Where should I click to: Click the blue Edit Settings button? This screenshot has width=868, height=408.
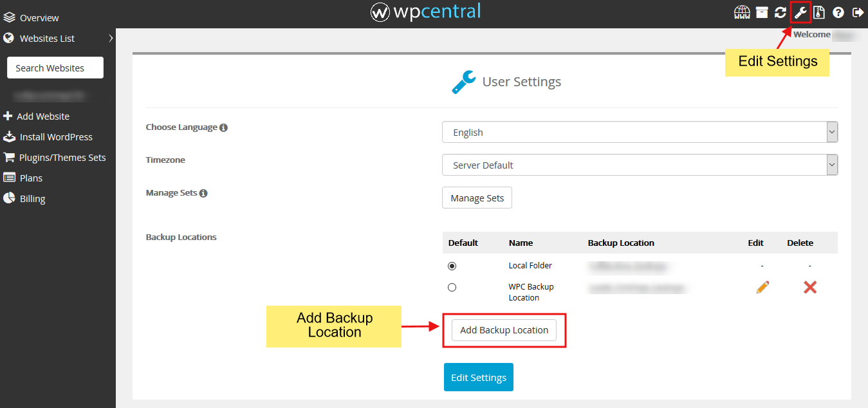(x=479, y=378)
